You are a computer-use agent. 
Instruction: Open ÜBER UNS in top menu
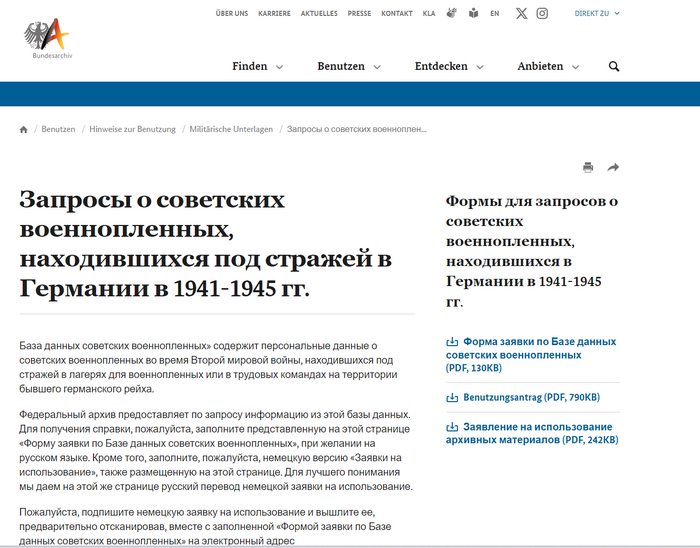(232, 13)
